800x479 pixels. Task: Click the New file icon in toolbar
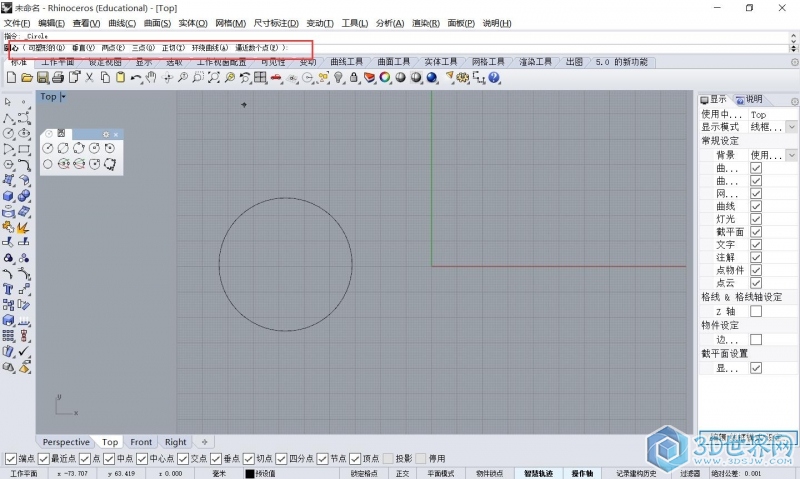point(11,78)
